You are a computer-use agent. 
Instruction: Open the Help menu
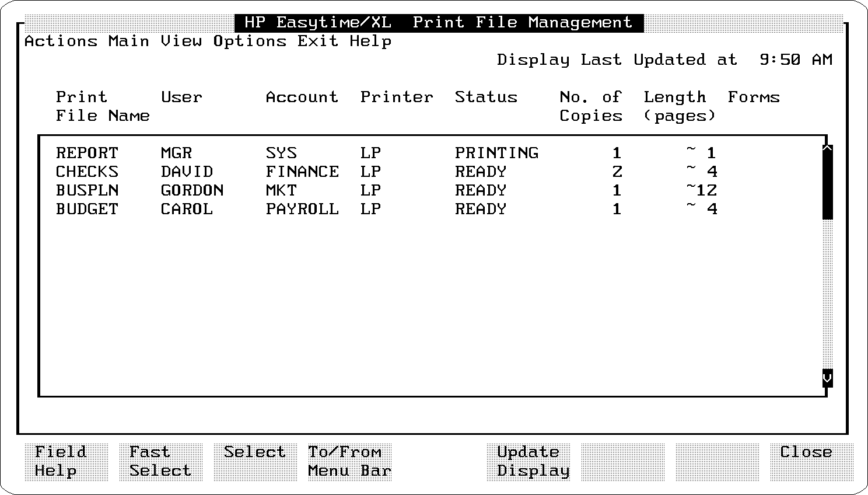coord(370,41)
